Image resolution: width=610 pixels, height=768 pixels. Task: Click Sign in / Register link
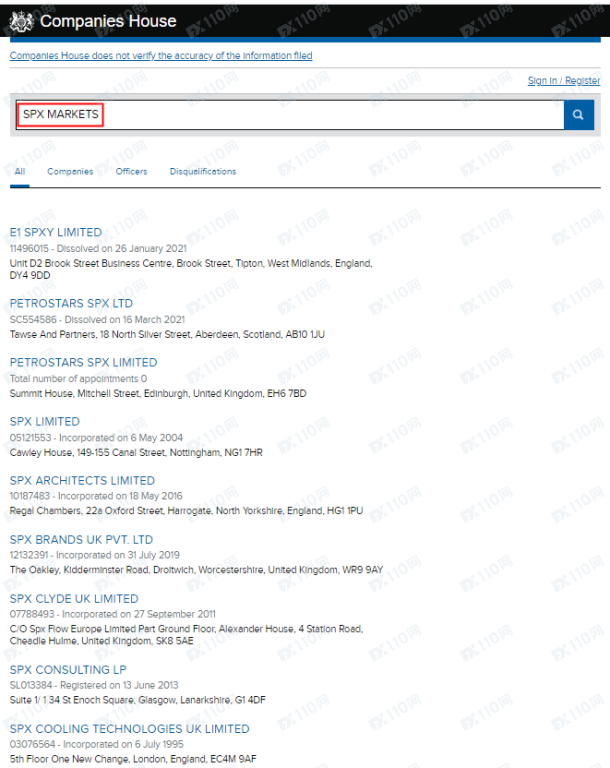tap(563, 80)
